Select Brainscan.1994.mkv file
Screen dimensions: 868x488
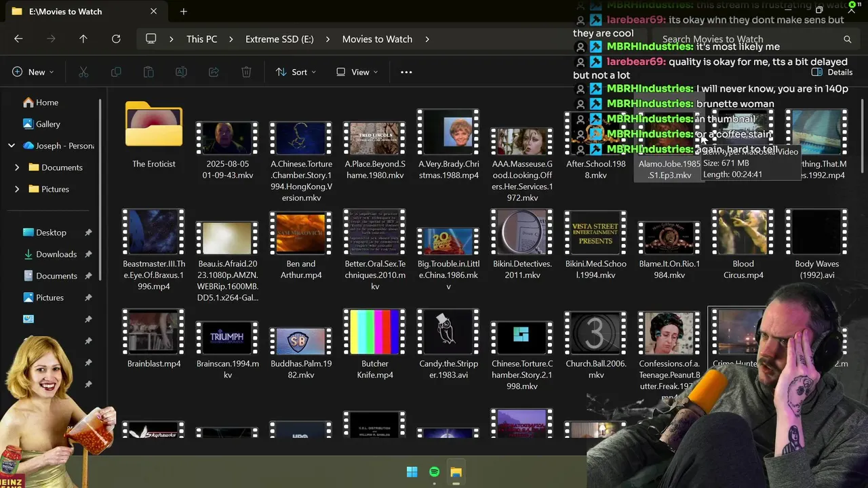[x=227, y=351]
